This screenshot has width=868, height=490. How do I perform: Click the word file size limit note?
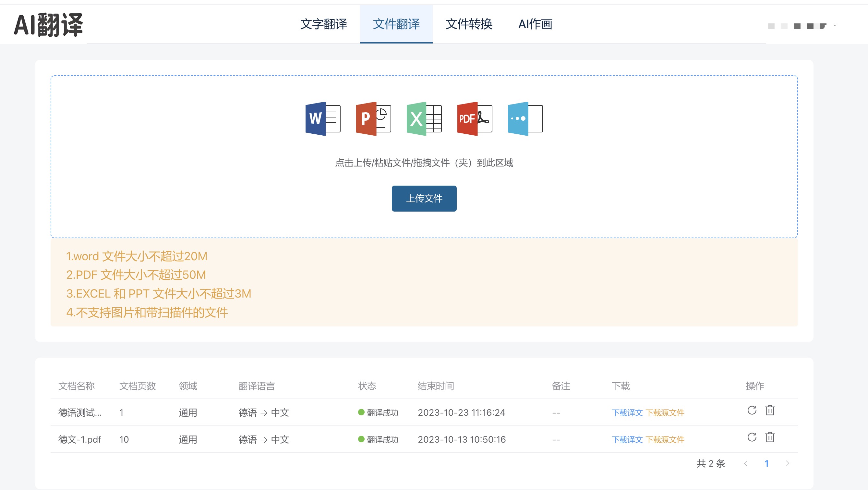point(137,256)
